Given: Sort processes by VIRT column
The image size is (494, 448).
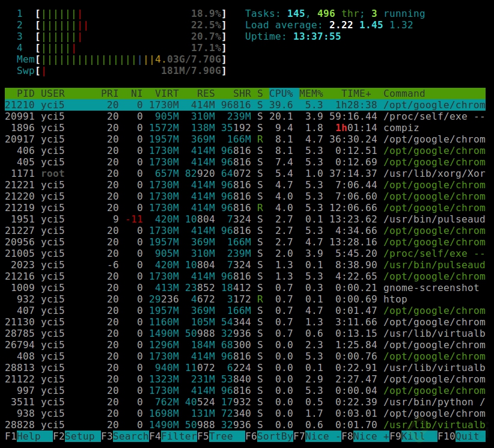Looking at the screenshot, I should (166, 94).
